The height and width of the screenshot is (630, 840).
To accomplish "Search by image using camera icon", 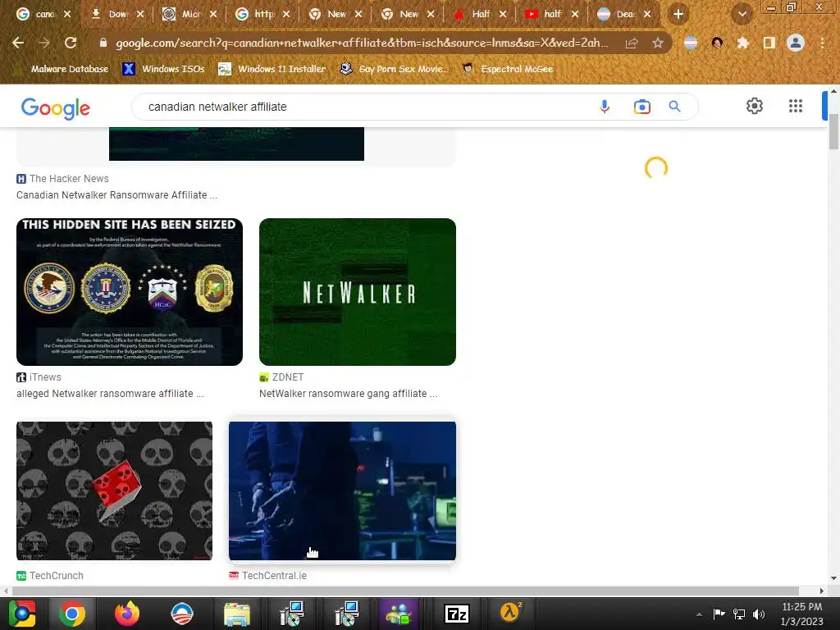I will pyautogui.click(x=641, y=107).
